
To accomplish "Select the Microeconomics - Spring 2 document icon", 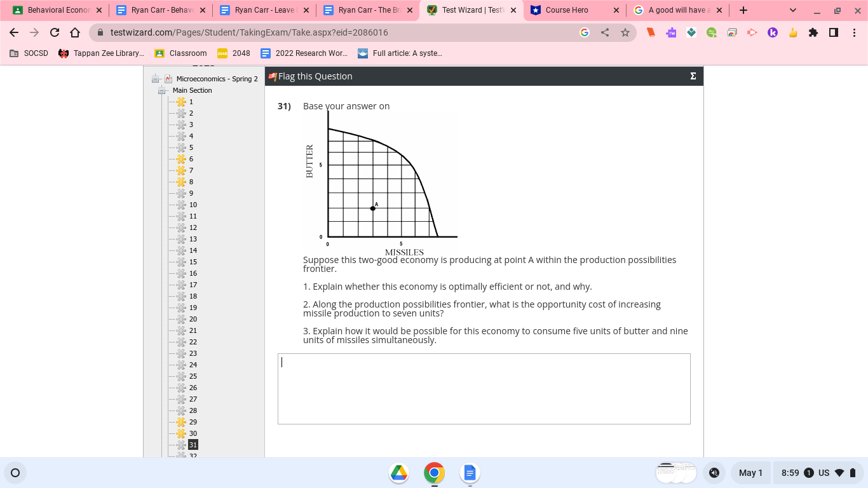I will click(168, 79).
